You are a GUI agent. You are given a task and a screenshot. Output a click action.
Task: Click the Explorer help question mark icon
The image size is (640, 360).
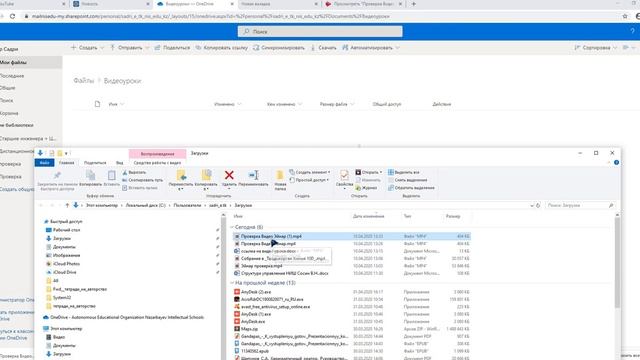click(x=616, y=162)
